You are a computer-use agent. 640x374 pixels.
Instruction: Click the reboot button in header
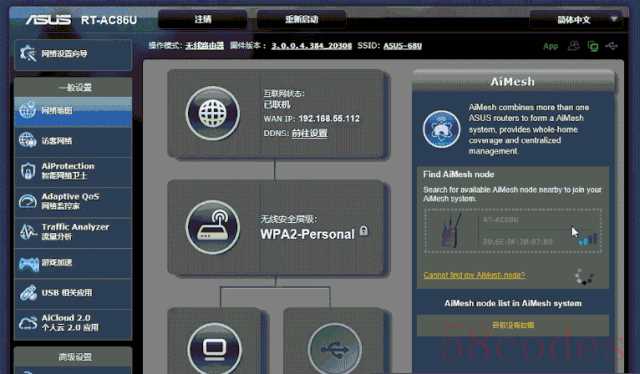click(x=302, y=19)
